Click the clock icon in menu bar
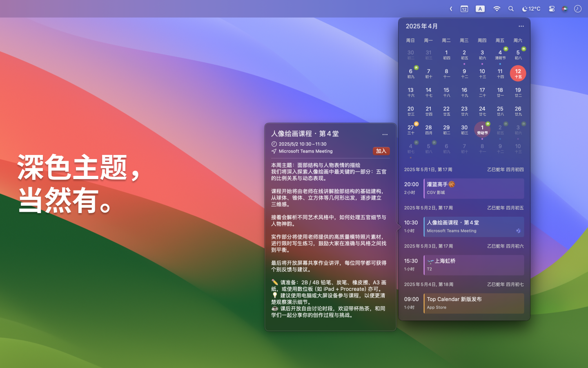 [x=578, y=9]
